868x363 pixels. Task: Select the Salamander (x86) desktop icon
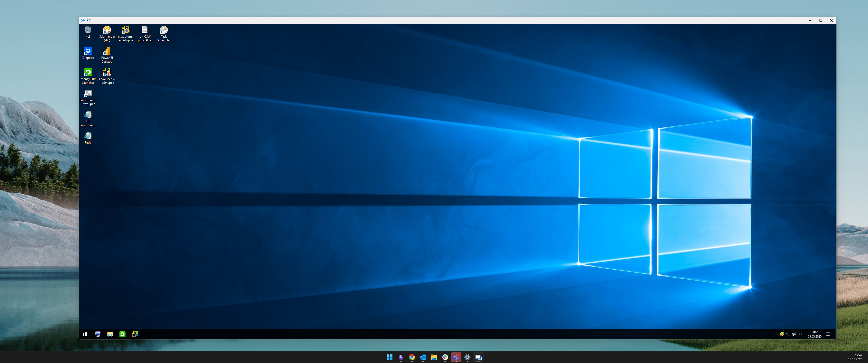[107, 34]
